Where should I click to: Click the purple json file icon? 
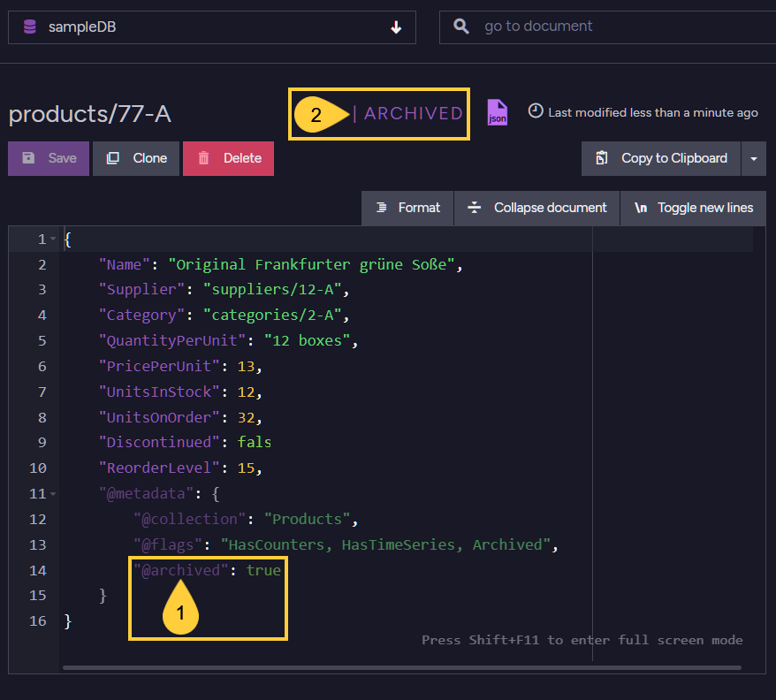tap(498, 112)
